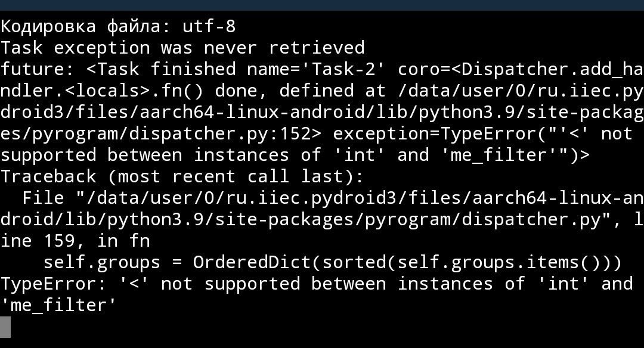Image resolution: width=644 pixels, height=348 pixels.
Task: Click the 'Traceback (most recent call last):' line
Action: (182, 176)
